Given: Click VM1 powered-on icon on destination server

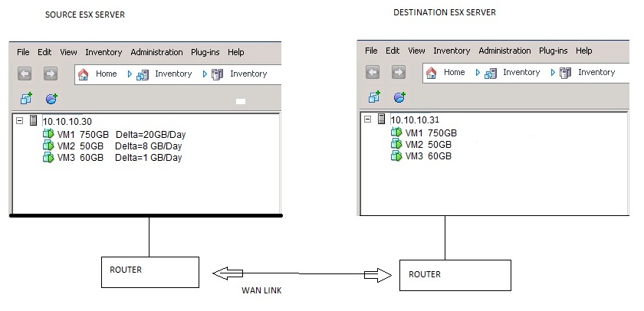Looking at the screenshot, I should click(396, 132).
